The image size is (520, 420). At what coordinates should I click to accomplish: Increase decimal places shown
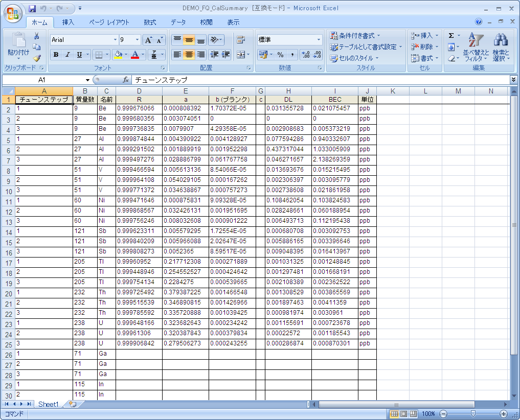[306, 54]
